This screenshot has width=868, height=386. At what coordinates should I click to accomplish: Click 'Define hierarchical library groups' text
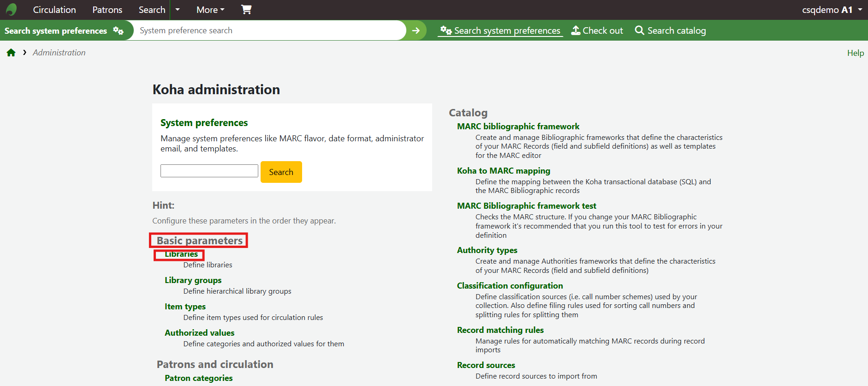tap(238, 291)
